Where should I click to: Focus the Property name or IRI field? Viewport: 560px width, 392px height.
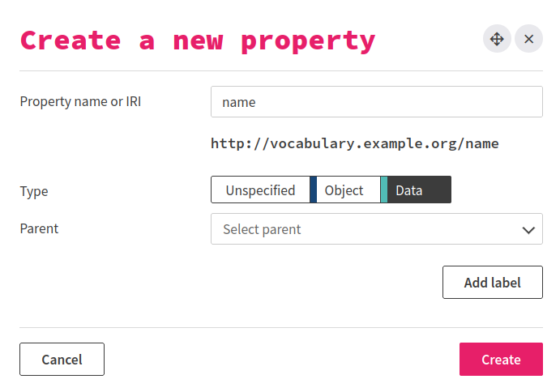click(376, 102)
